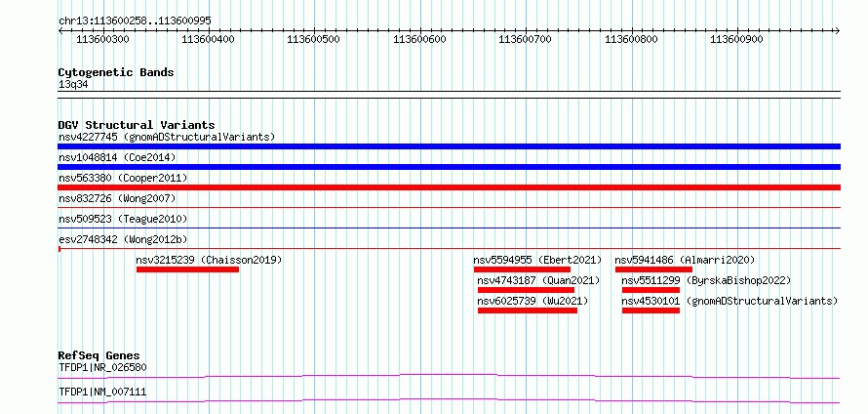Click the 113600300 ruler position
The width and height of the screenshot is (868, 414).
click(x=101, y=39)
